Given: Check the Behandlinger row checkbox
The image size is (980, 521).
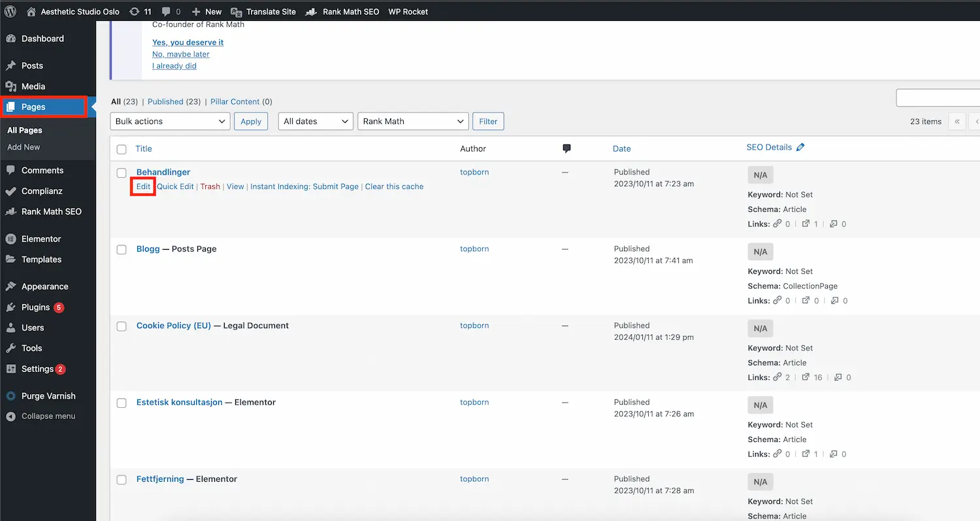Looking at the screenshot, I should [122, 173].
